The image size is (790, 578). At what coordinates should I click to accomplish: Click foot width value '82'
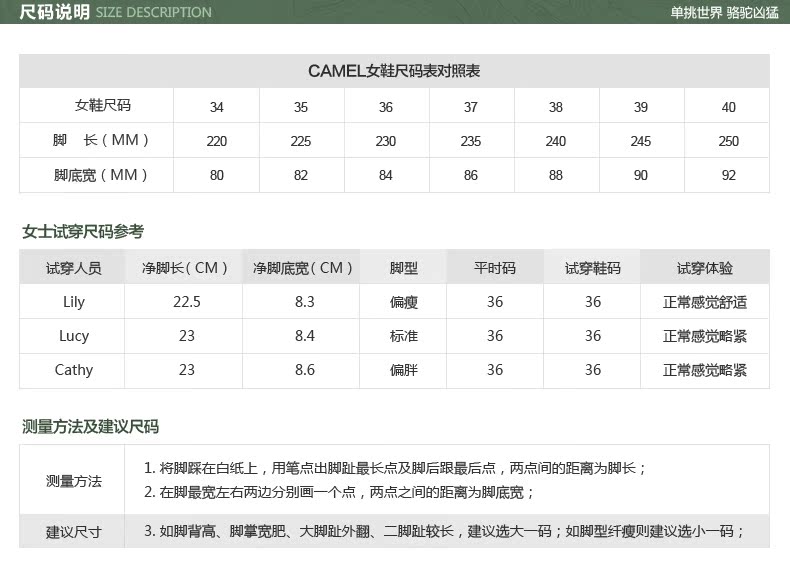301,175
